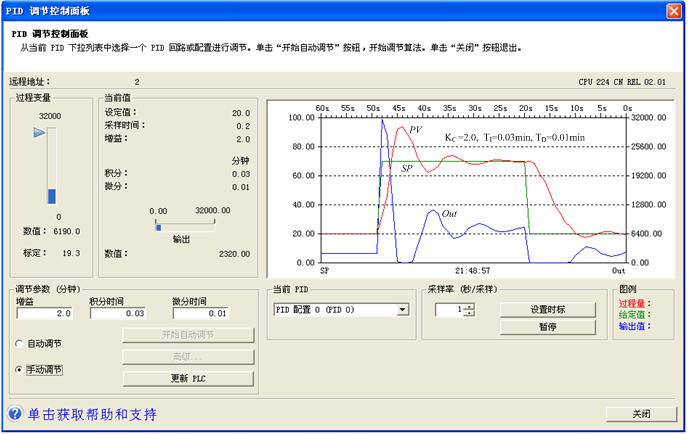
Task: Select the 自动调节 radio button
Action: tap(19, 344)
